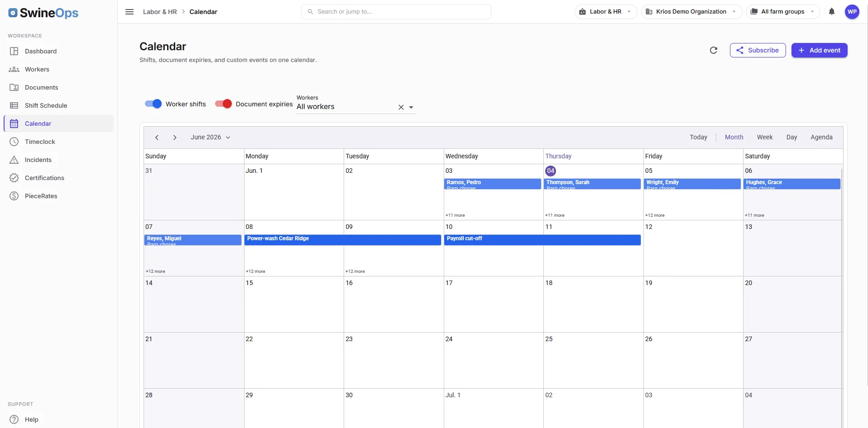Toggle Worker shifts switch
This screenshot has width=868, height=428.
(x=153, y=104)
